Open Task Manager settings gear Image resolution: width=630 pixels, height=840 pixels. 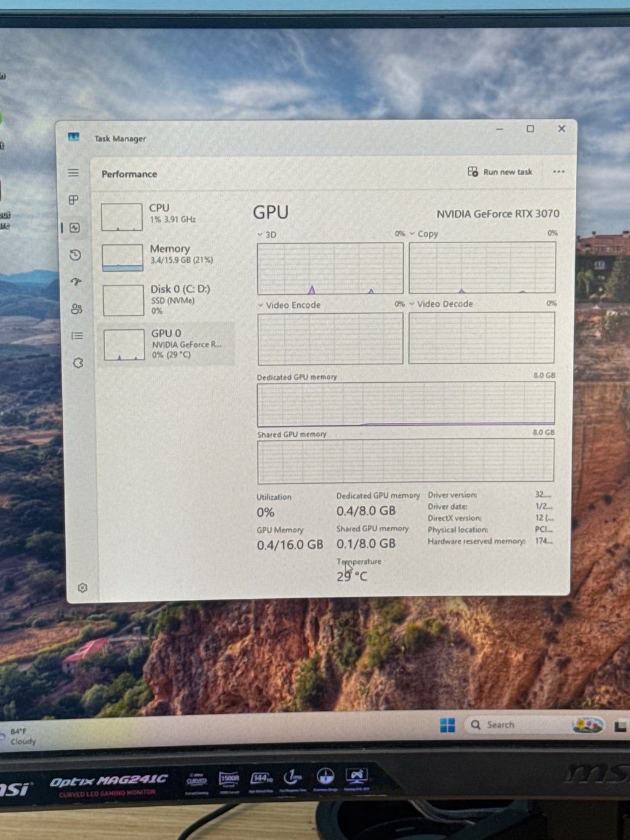[82, 588]
